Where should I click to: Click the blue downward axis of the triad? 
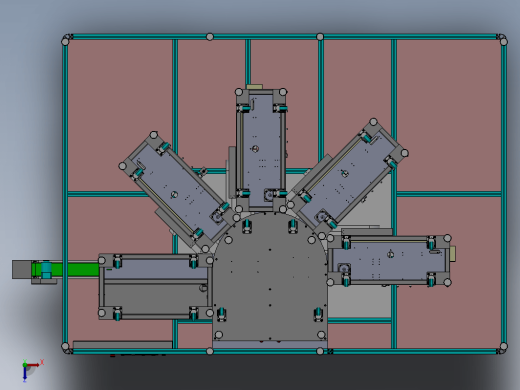(25, 374)
